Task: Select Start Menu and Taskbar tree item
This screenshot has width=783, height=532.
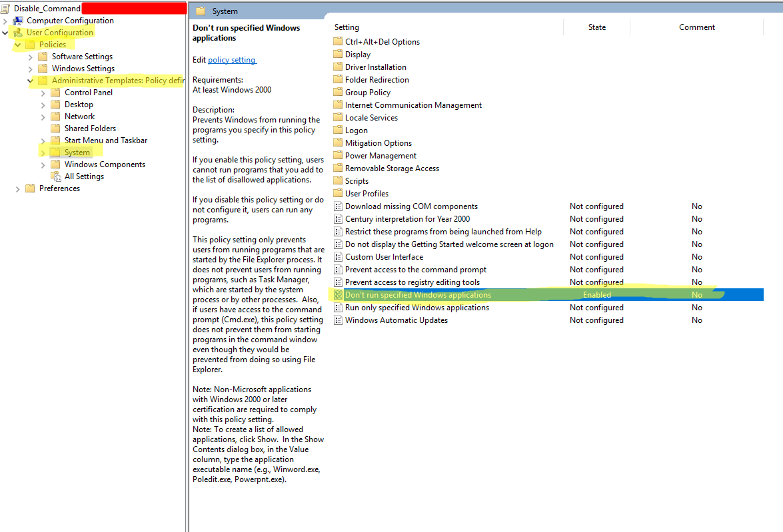Action: coord(105,140)
